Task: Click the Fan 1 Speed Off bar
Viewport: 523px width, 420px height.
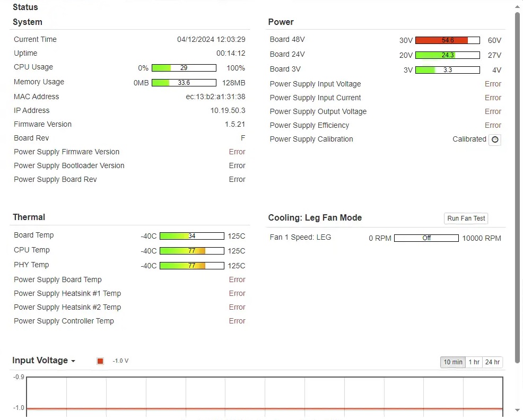Action: [426, 238]
